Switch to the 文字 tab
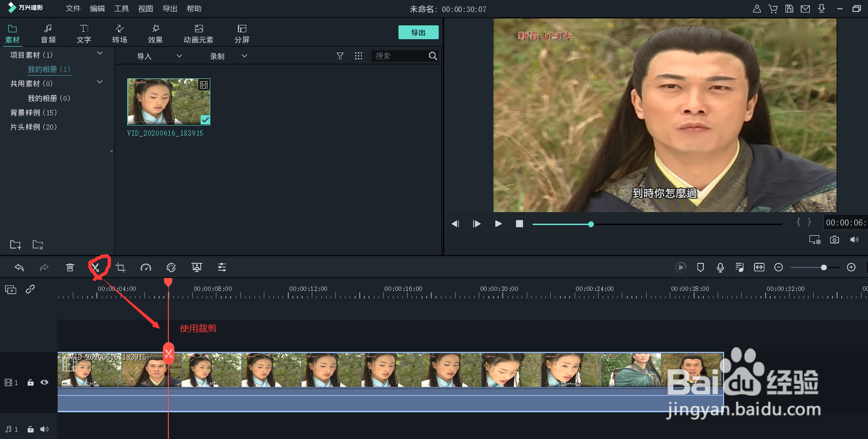868x439 pixels. (84, 34)
